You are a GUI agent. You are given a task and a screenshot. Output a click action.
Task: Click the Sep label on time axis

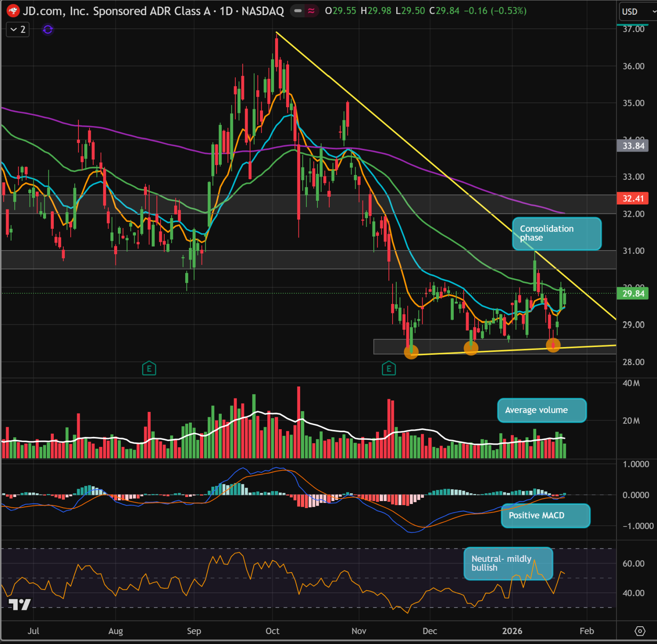pyautogui.click(x=194, y=631)
